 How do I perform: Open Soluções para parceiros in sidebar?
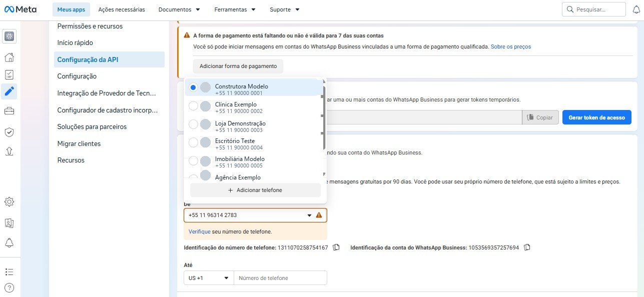(x=92, y=127)
